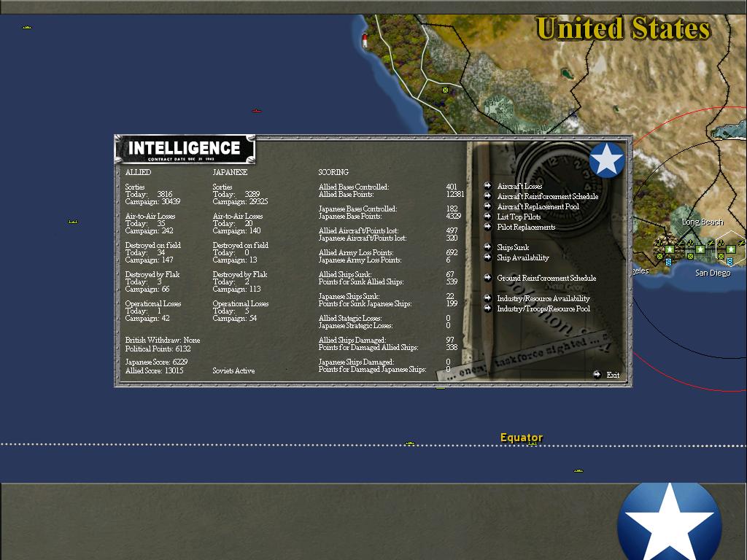Select the yellow task force icon west of the Intelligence panel
The width and height of the screenshot is (747, 560).
73,222
